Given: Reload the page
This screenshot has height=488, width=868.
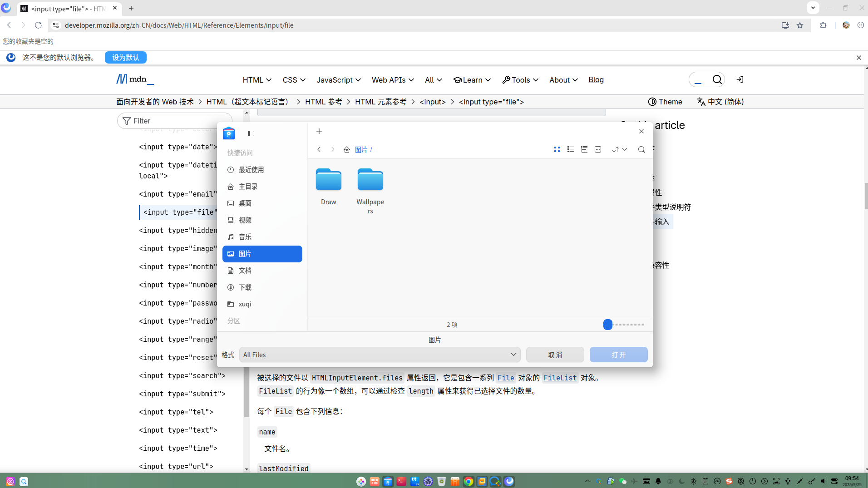Looking at the screenshot, I should point(38,25).
